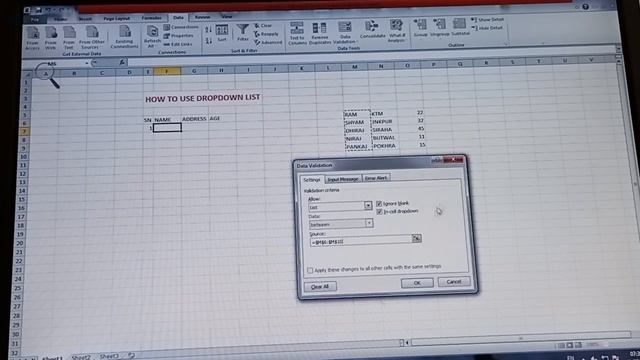Toggle the Ignore blank checkbox

379,203
